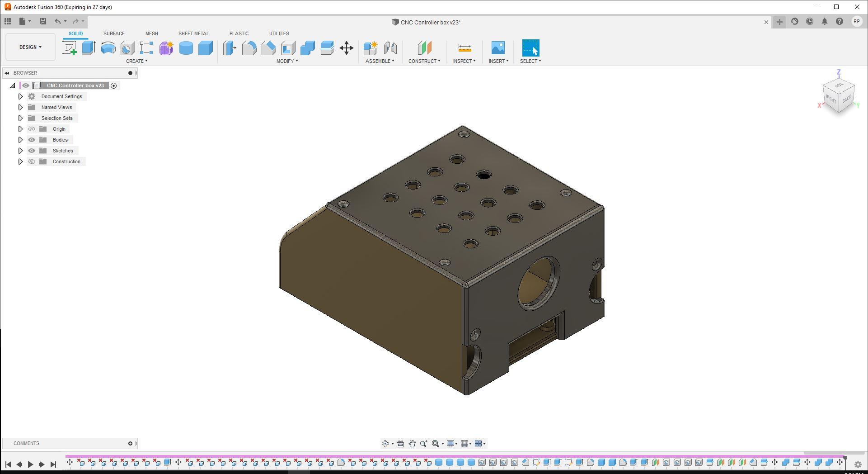The width and height of the screenshot is (868, 474).
Task: Activate the Move/Copy tool icon
Action: 347,48
